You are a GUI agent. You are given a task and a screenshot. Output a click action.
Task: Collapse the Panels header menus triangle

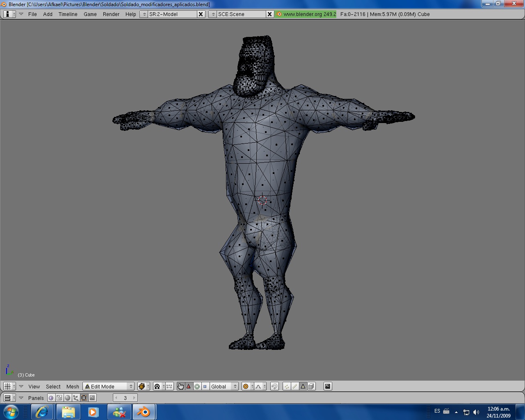pyautogui.click(x=21, y=398)
